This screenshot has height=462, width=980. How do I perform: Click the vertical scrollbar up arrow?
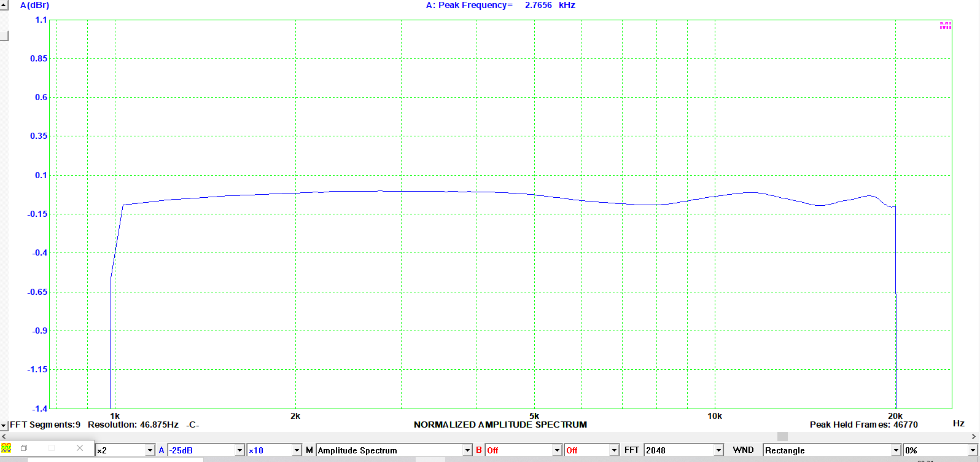[4, 5]
